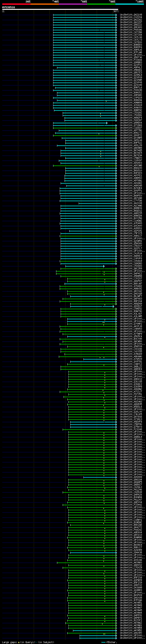Select the UniRef100_P49396 label

point(131,30)
